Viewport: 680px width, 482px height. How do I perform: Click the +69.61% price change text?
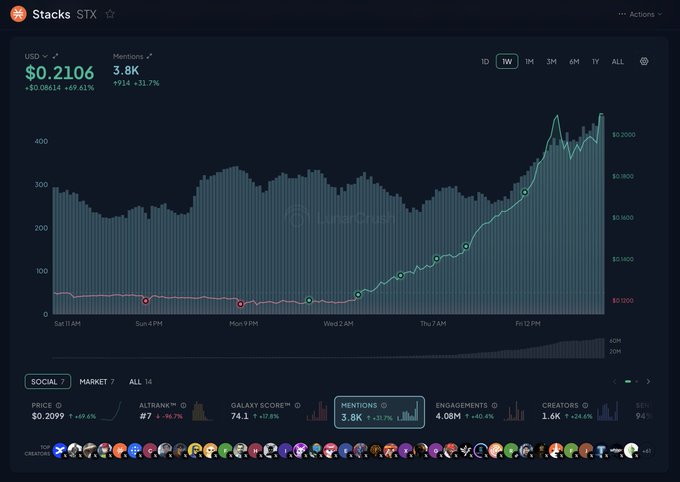pos(79,88)
